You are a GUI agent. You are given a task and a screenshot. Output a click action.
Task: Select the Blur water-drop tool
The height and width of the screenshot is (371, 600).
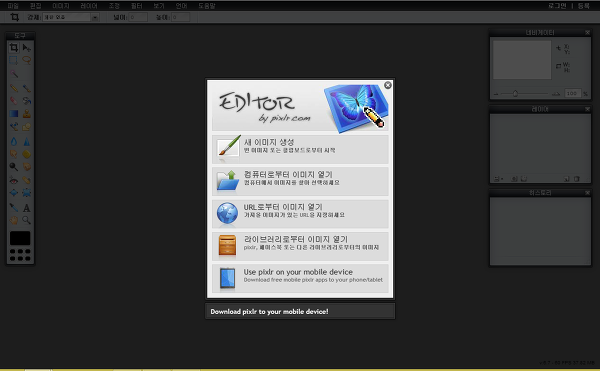click(x=14, y=142)
